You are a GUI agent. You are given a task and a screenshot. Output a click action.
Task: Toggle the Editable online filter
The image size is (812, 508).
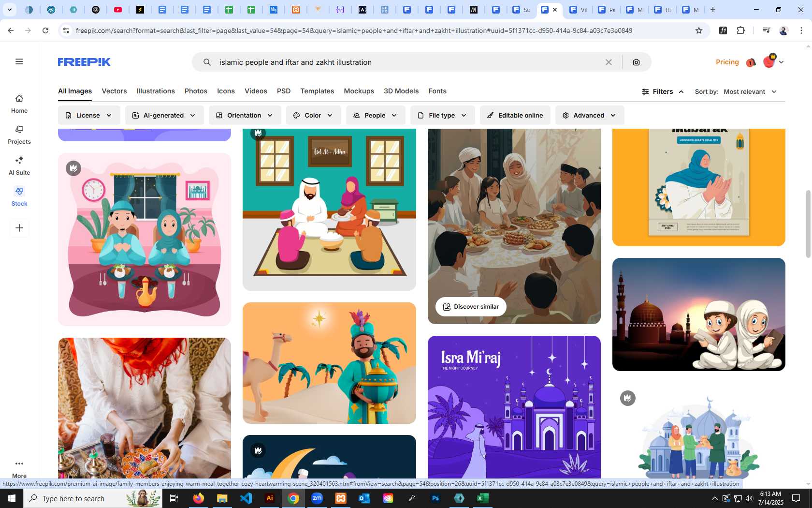tap(515, 115)
